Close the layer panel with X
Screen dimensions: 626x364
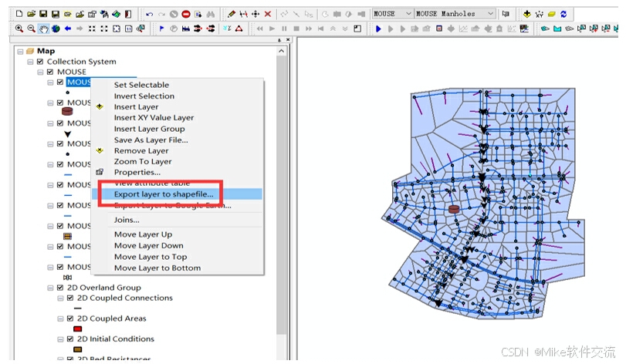point(288,40)
